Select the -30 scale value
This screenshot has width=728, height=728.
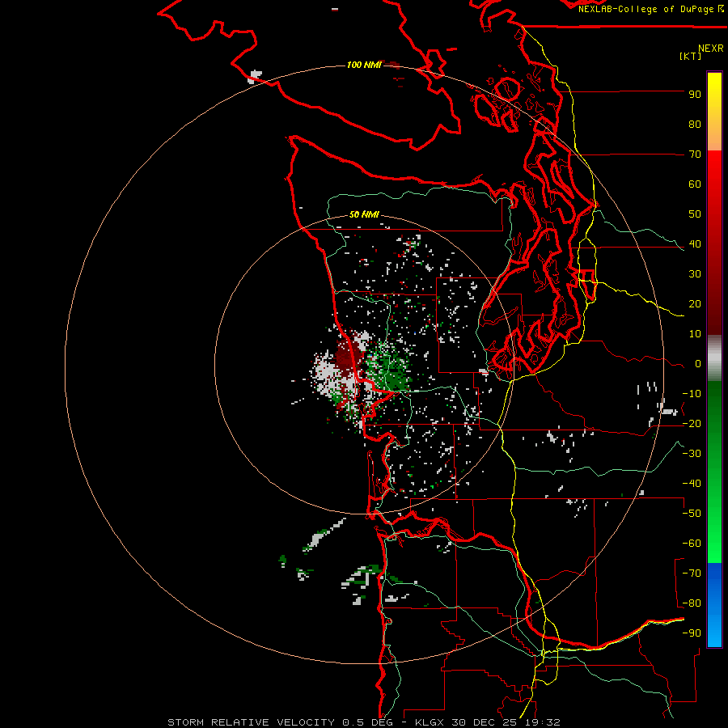(x=692, y=454)
